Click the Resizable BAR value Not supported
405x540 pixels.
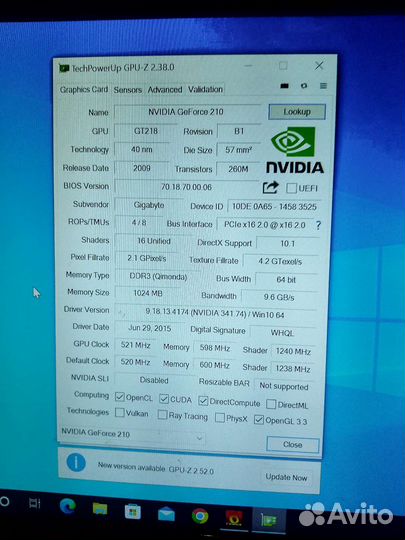[x=284, y=386]
